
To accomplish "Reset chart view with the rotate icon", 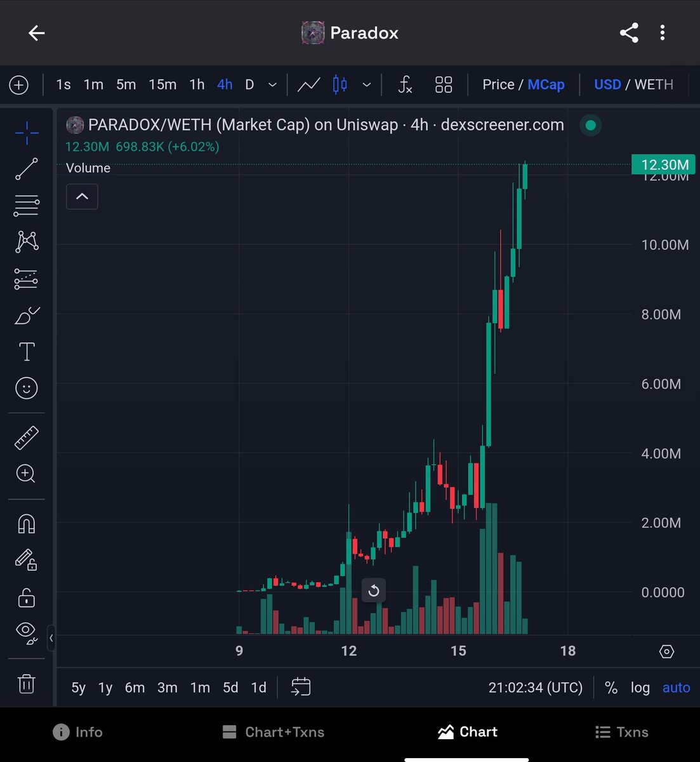I will 374,591.
